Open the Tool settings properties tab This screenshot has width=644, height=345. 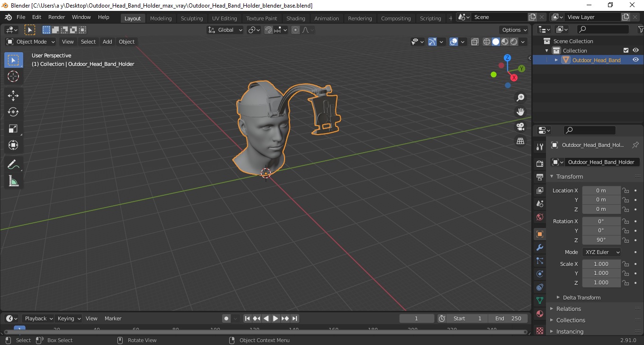click(539, 147)
